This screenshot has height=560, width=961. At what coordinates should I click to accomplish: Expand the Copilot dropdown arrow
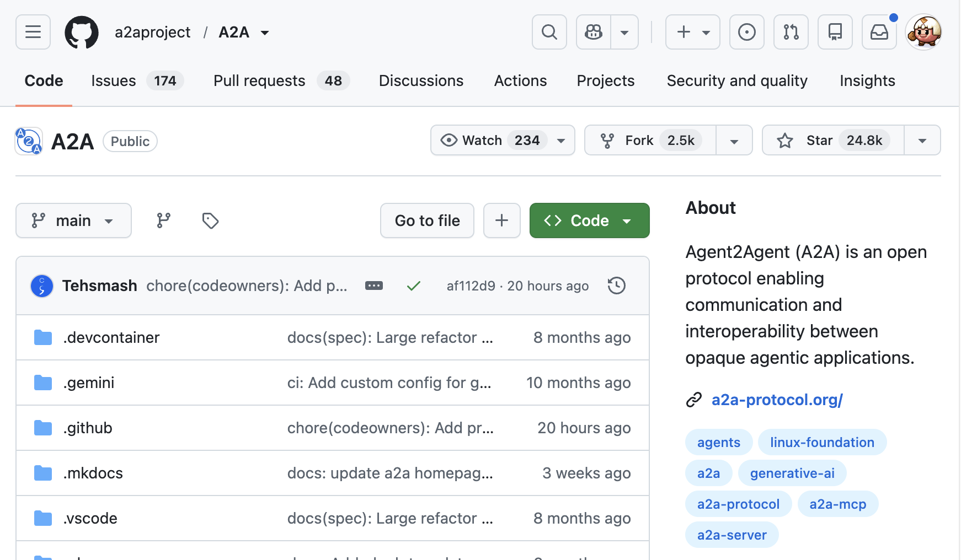pos(624,32)
